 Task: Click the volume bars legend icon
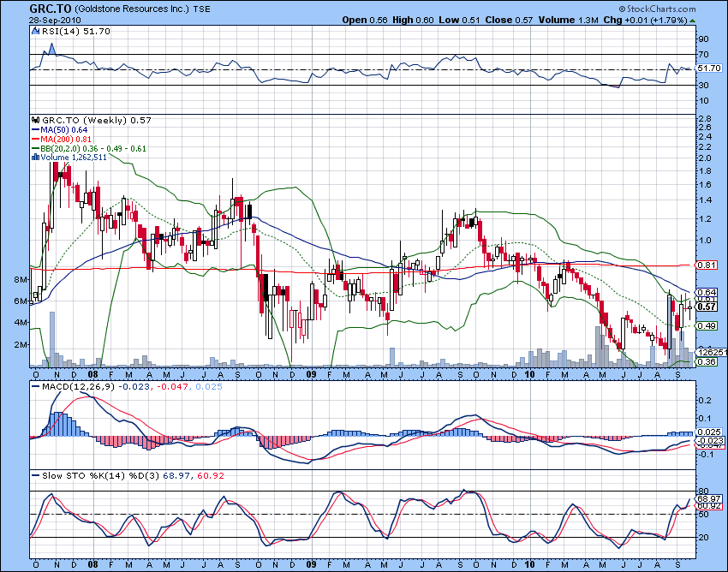click(35, 158)
